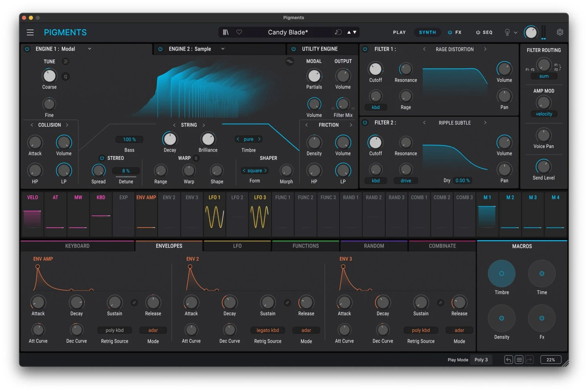Open the preset library browser icon
Image resolution: width=588 pixels, height=392 pixels.
pyautogui.click(x=226, y=32)
